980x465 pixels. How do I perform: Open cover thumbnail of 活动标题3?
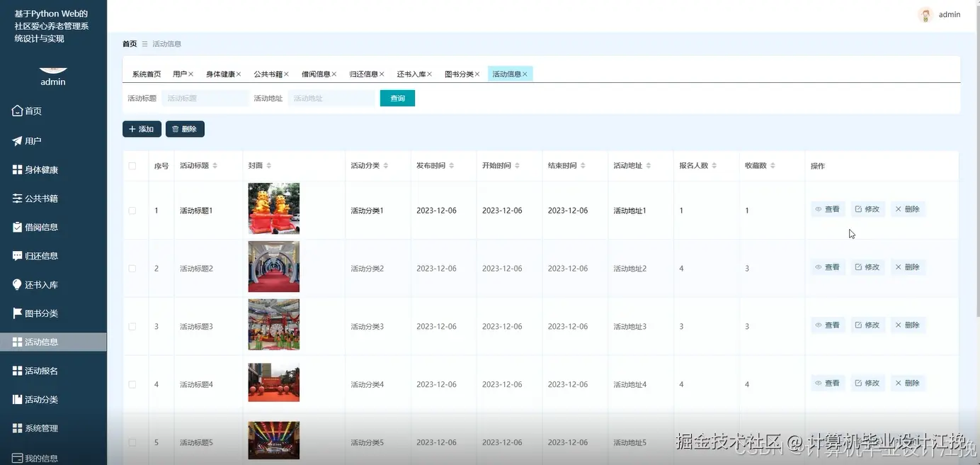click(x=274, y=324)
